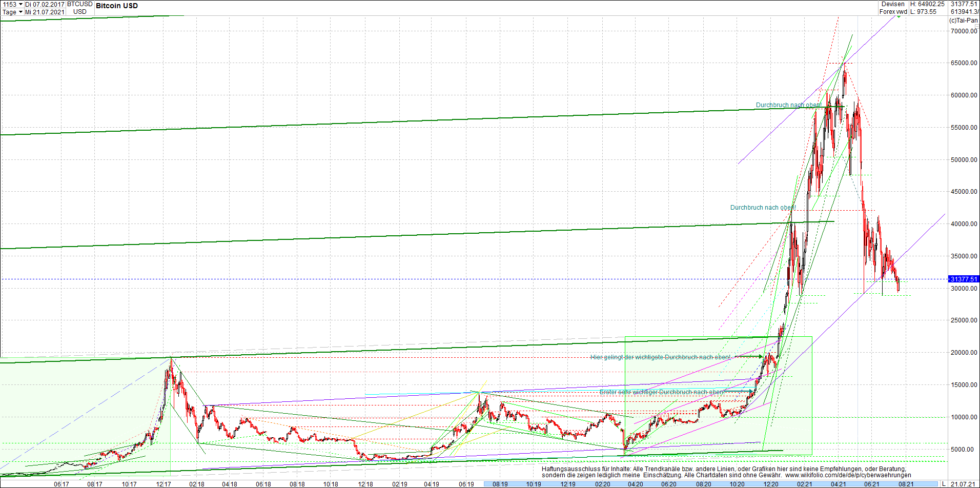Click the blue 31377.51 price marker on axis
The height and width of the screenshot is (488, 980).
click(964, 279)
